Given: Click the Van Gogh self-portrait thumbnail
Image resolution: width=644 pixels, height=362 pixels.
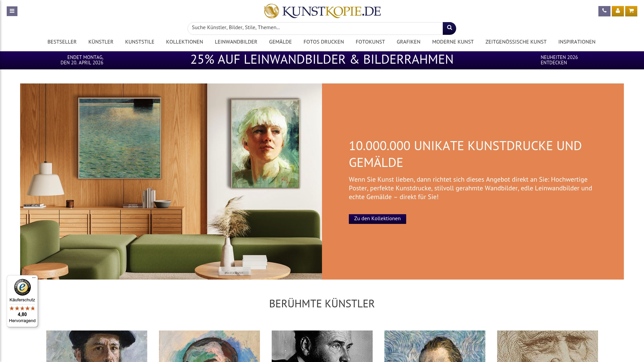Looking at the screenshot, I should (x=435, y=346).
